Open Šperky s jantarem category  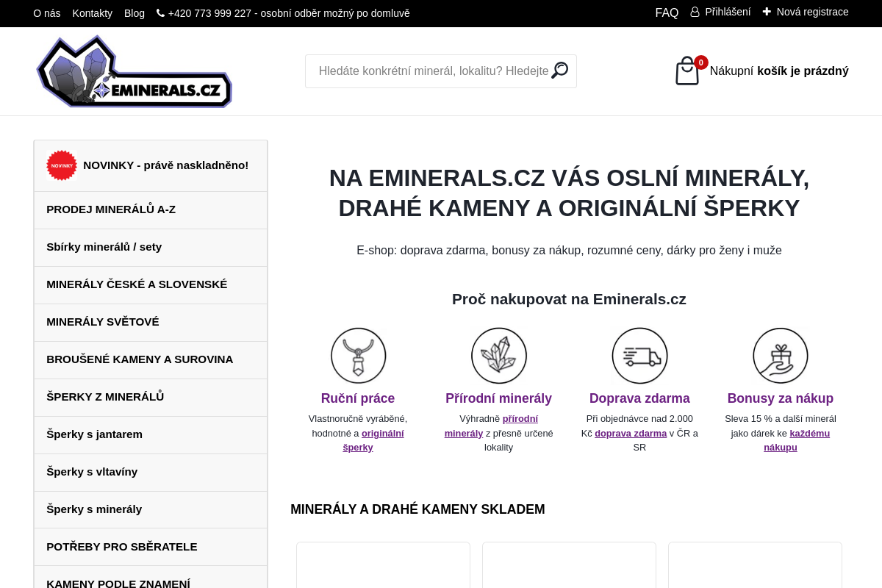point(151,435)
